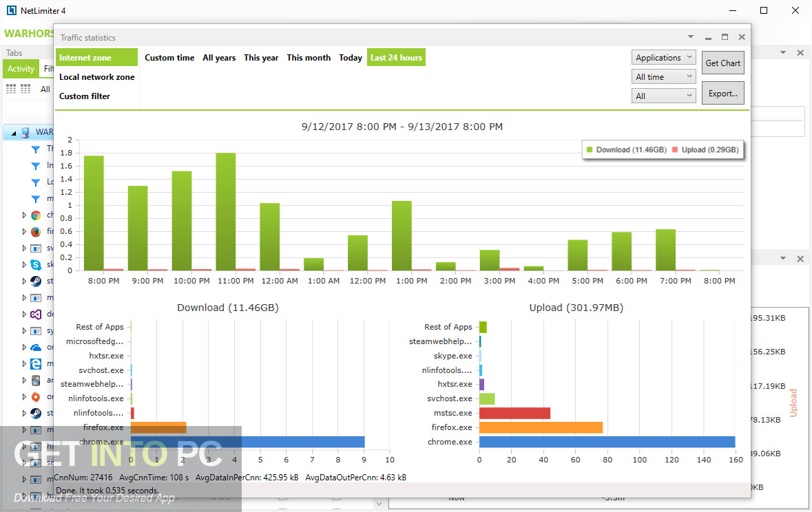812x512 pixels.
Task: Click the orange firefox.exe upload bar
Action: (541, 427)
